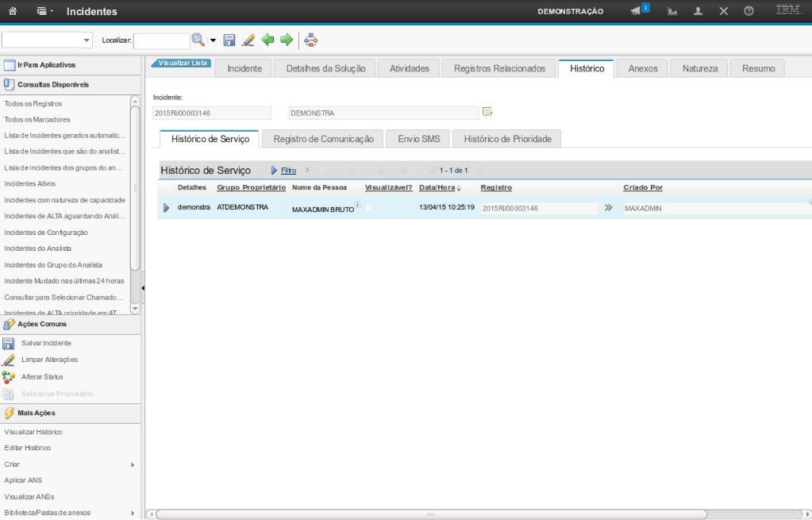The width and height of the screenshot is (812, 520).
Task: Click the Save Incident toolbar icon
Action: [229, 40]
